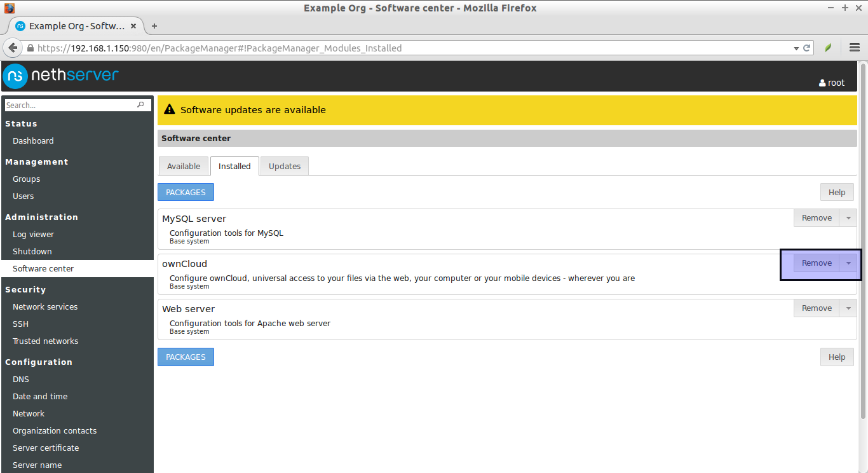Click the root username label

click(x=836, y=83)
